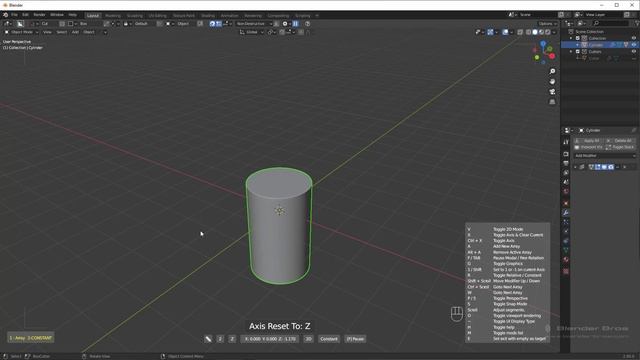640x360 pixels.
Task: Toggle visibility of Cylinder in outliner
Action: [634, 45]
